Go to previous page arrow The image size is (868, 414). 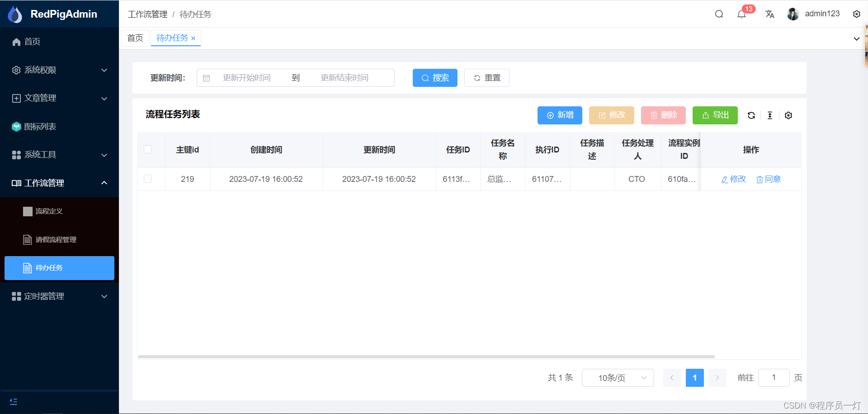pos(672,378)
